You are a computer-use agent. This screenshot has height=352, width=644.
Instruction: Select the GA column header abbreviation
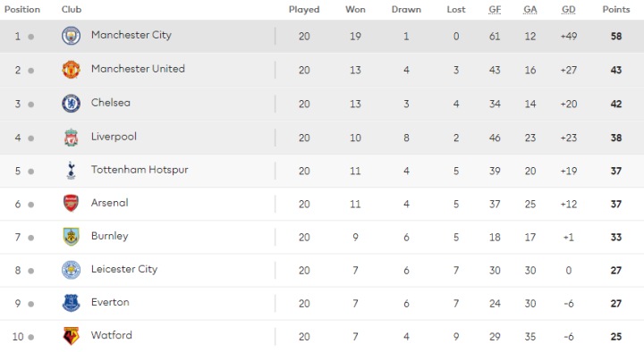[x=530, y=10]
